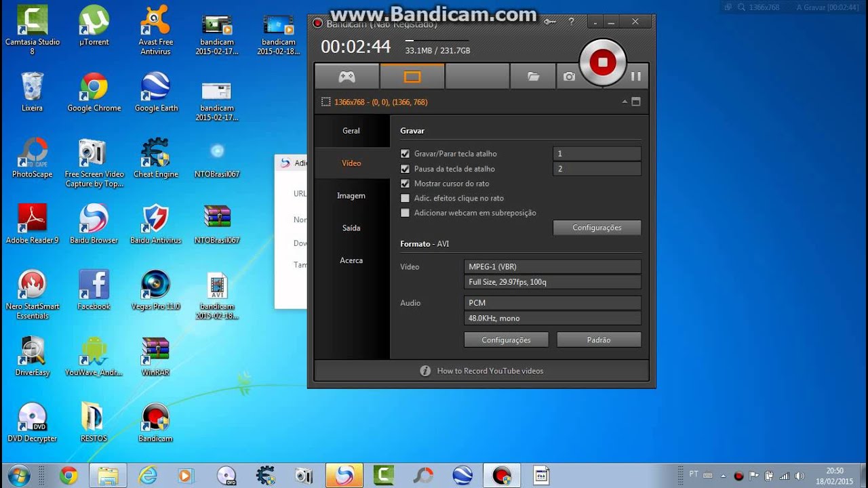Select the Vídeo tab
This screenshot has height=488, width=868.
tap(351, 163)
